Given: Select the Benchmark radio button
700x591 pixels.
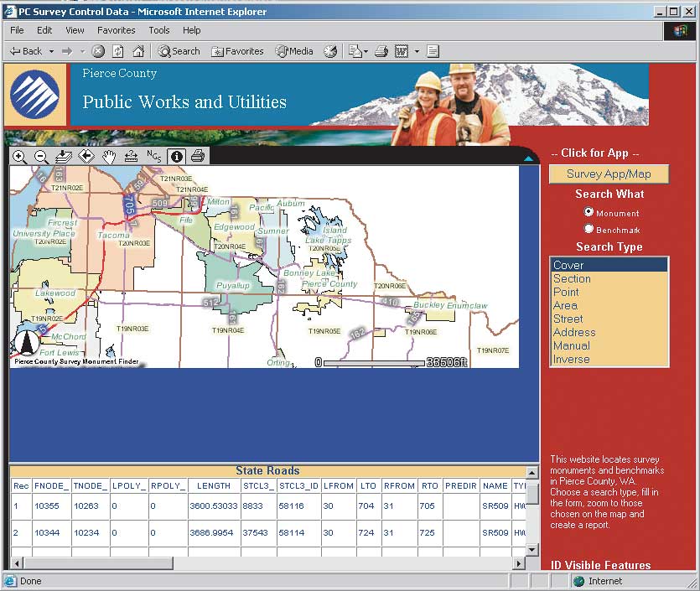Looking at the screenshot, I should [x=589, y=229].
